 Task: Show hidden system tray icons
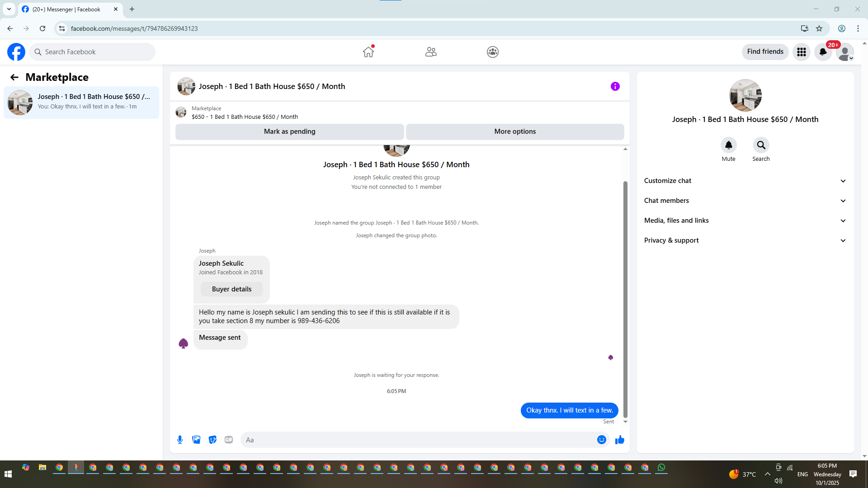[768, 474]
